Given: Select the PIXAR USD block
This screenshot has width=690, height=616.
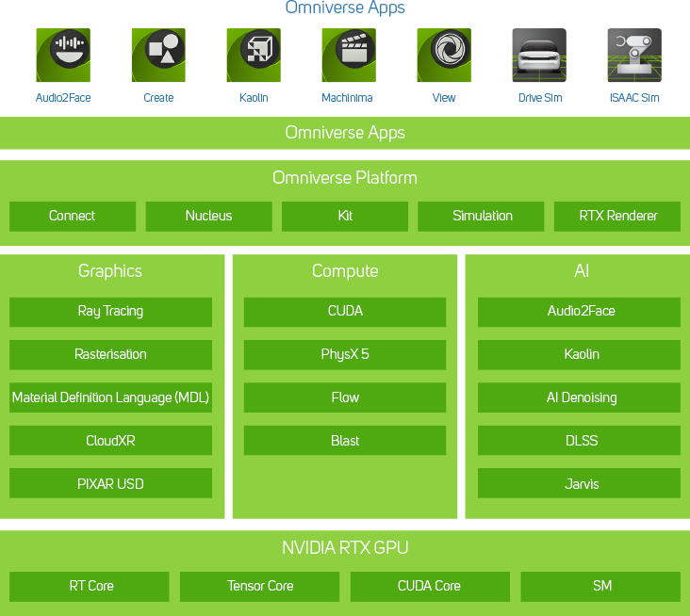Looking at the screenshot, I should [x=110, y=483].
